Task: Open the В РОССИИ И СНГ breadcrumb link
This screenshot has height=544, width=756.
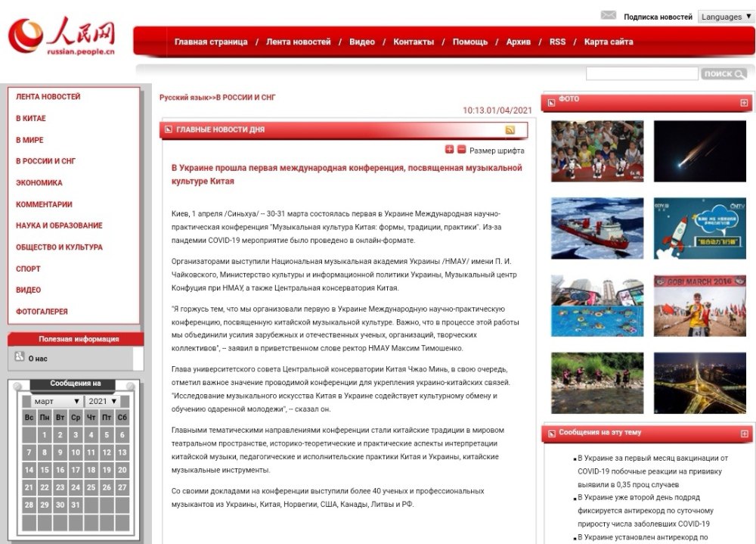Action: click(x=248, y=98)
